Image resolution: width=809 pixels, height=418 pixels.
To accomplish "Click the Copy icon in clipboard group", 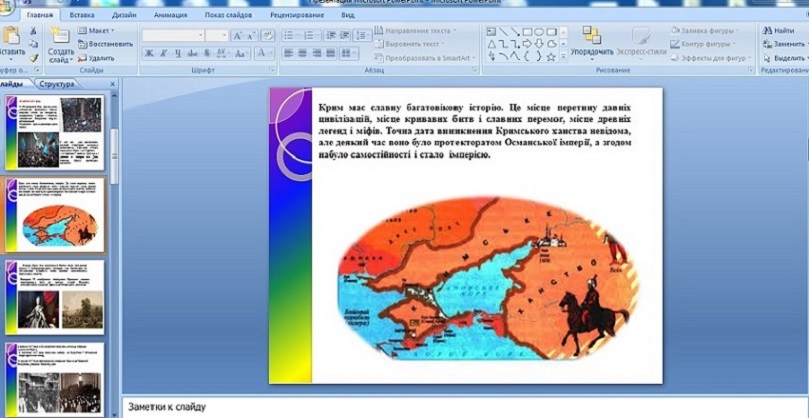I will (x=34, y=44).
